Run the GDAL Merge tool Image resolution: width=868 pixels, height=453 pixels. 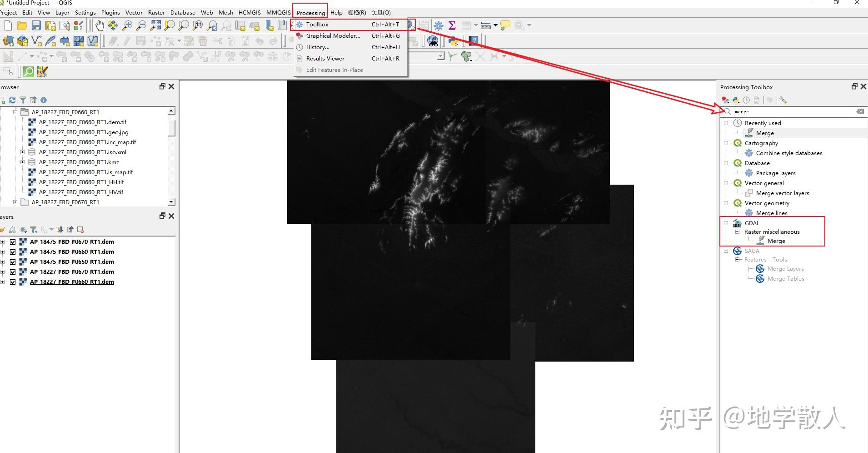pyautogui.click(x=777, y=241)
